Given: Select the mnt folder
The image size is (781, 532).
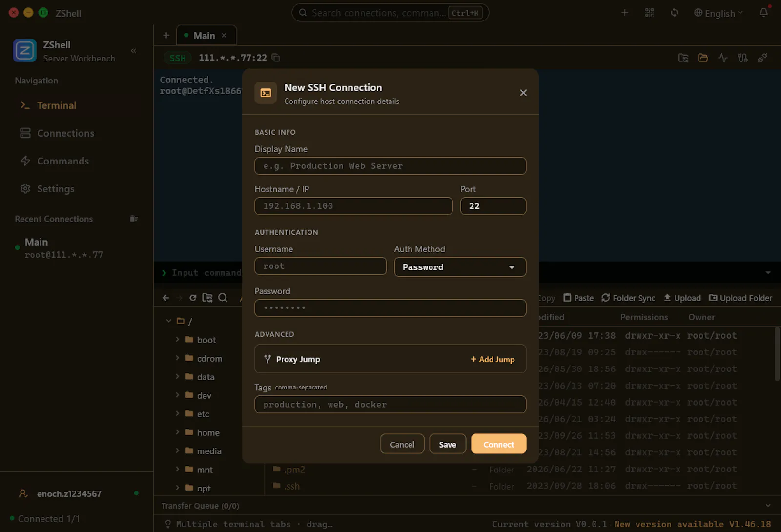Looking at the screenshot, I should (205, 470).
